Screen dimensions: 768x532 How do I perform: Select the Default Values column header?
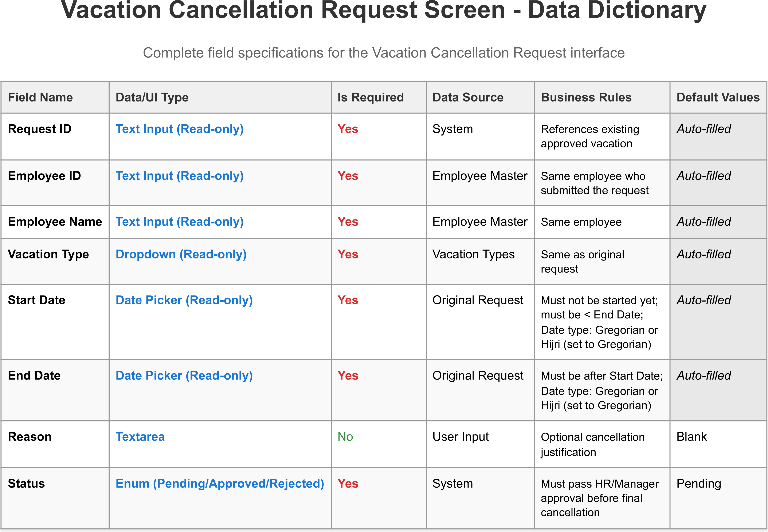[x=718, y=97]
